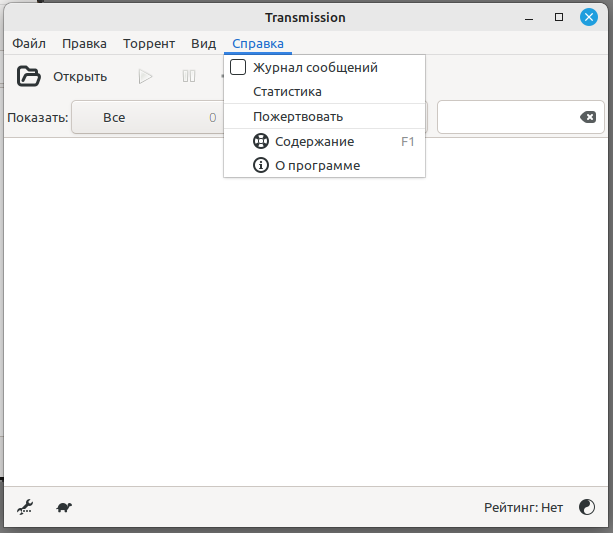Screen dimensions: 613x533
Task: Expand the Все filter dropdown
Action: pyautogui.click(x=148, y=117)
